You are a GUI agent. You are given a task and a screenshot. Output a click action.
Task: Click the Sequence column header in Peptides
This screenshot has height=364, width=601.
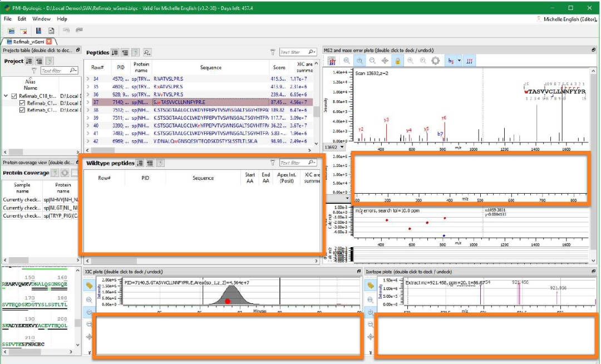pyautogui.click(x=210, y=67)
